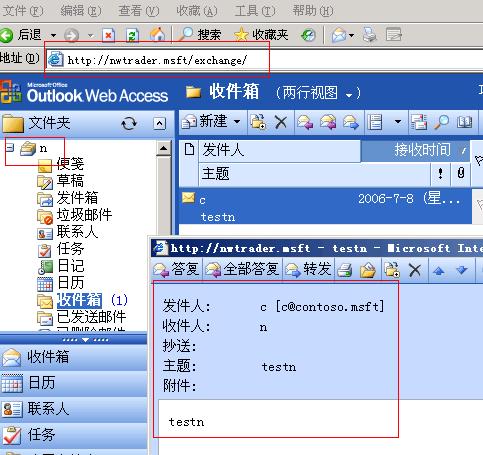Click the delete X in message window toolbar

point(415,270)
